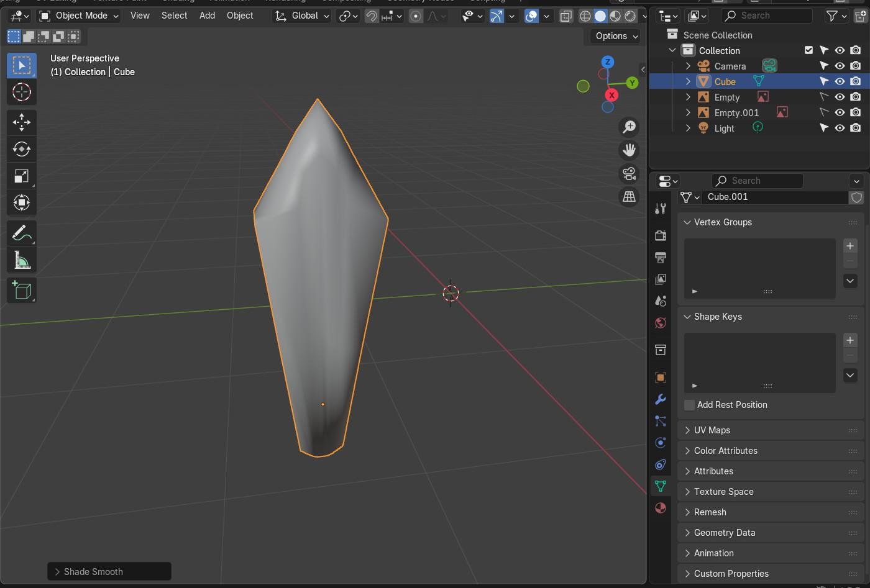
Task: Toggle camera view in the viewport
Action: [x=629, y=174]
